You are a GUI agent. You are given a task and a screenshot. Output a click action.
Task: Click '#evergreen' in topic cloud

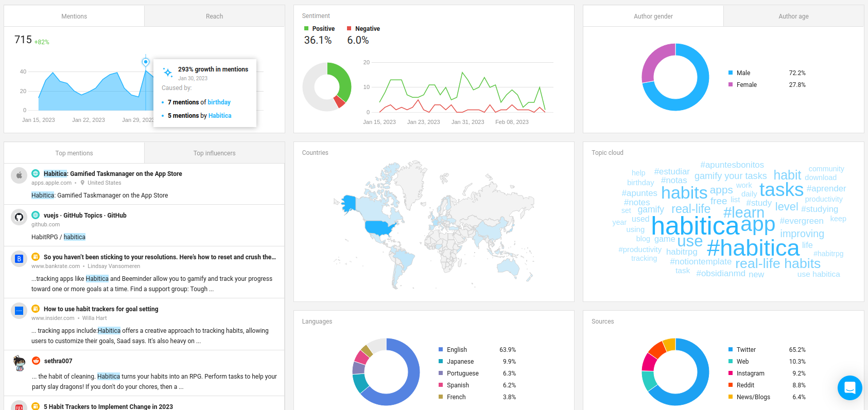[801, 221]
